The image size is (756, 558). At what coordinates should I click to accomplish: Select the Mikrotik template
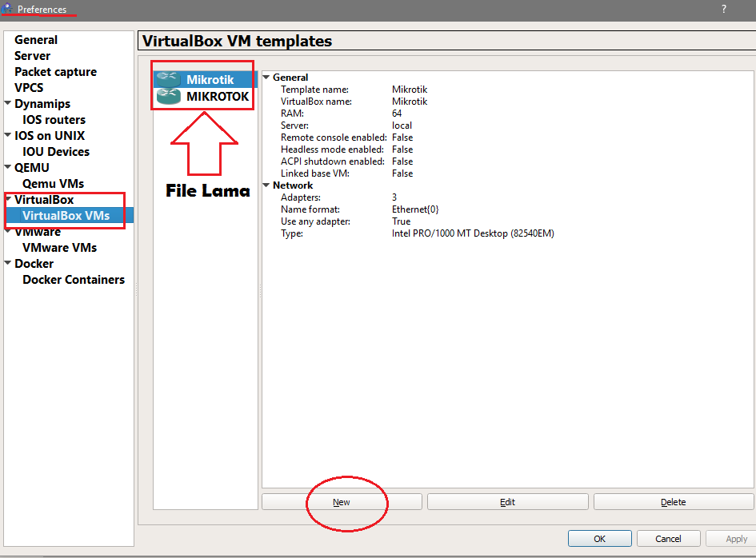206,79
